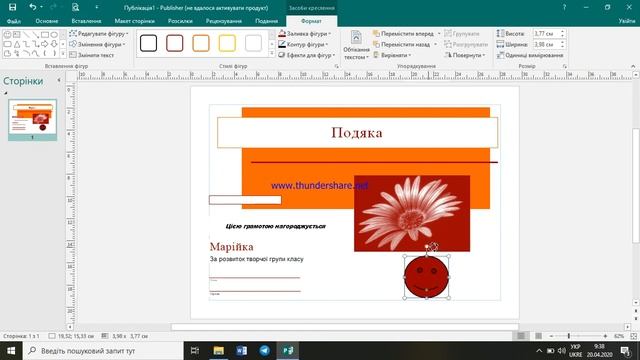Open the Windows Start menu
The width and height of the screenshot is (640, 360).
[x=11, y=351]
